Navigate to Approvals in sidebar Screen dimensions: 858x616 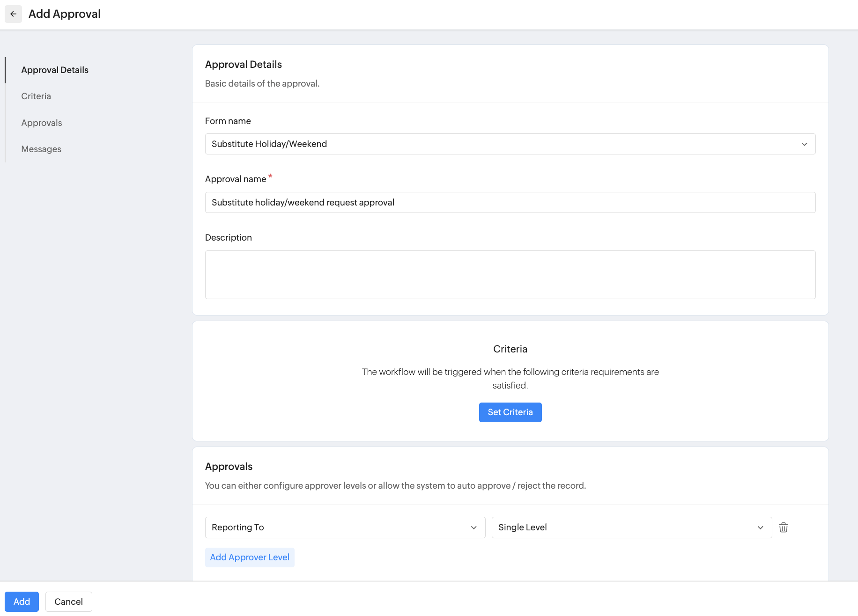(x=42, y=123)
